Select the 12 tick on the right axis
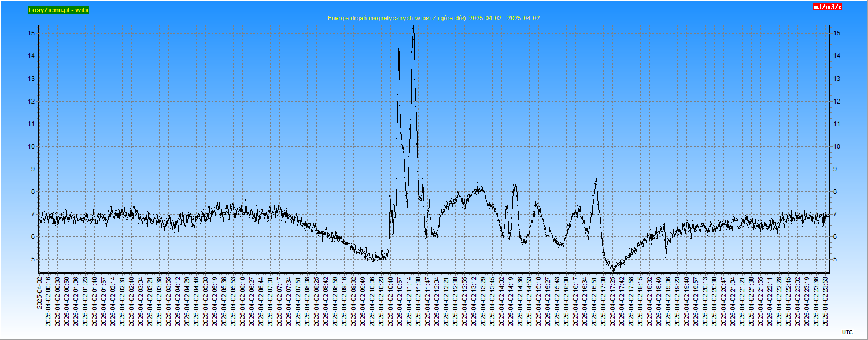868x340 pixels. pos(836,102)
